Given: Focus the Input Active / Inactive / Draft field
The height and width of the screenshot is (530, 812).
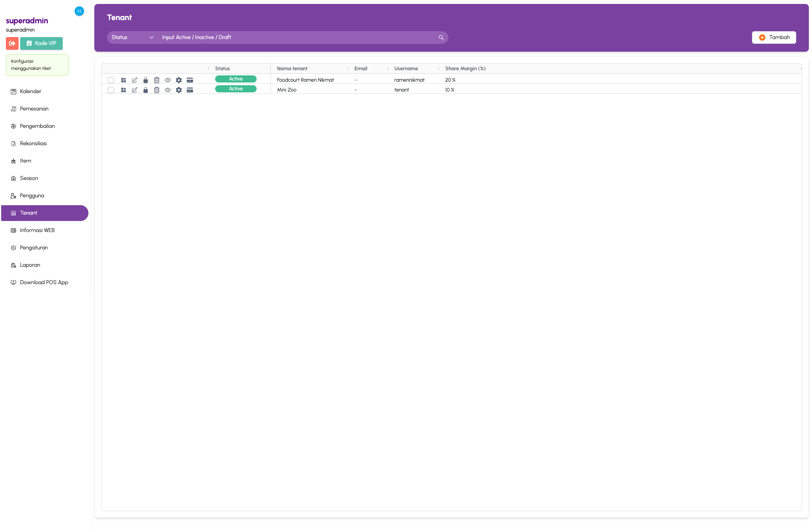Looking at the screenshot, I should pyautogui.click(x=296, y=37).
